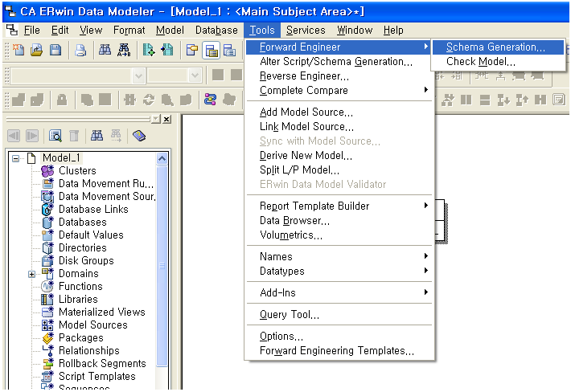Screen dimensions: 571x392
Task: Select Reverse Engineer... menu entry
Action: click(x=339, y=76)
